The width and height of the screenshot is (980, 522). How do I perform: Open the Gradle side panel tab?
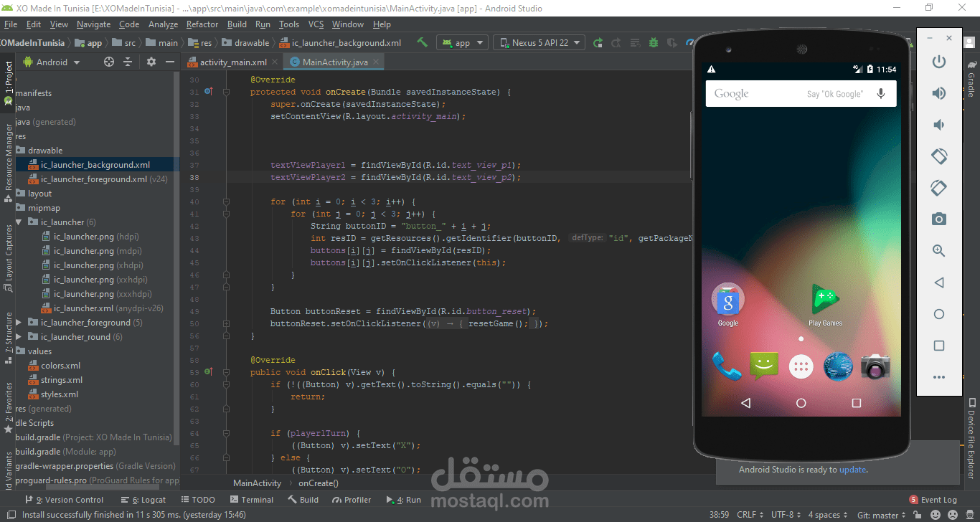point(971,80)
